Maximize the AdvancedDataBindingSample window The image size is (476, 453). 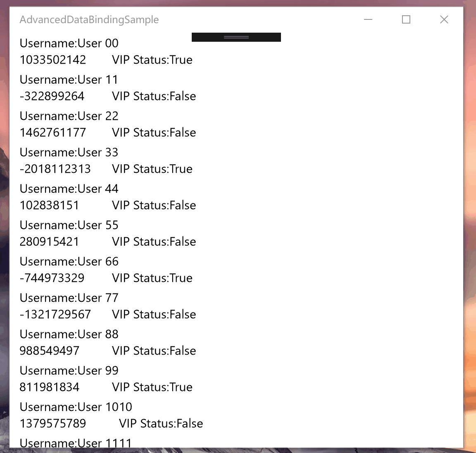pos(406,19)
